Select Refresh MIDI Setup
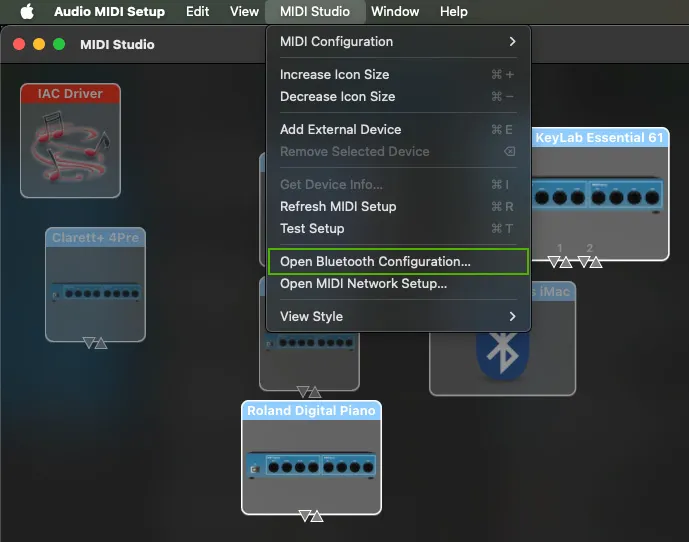Screen dimensions: 689x542 [x=398, y=207]
